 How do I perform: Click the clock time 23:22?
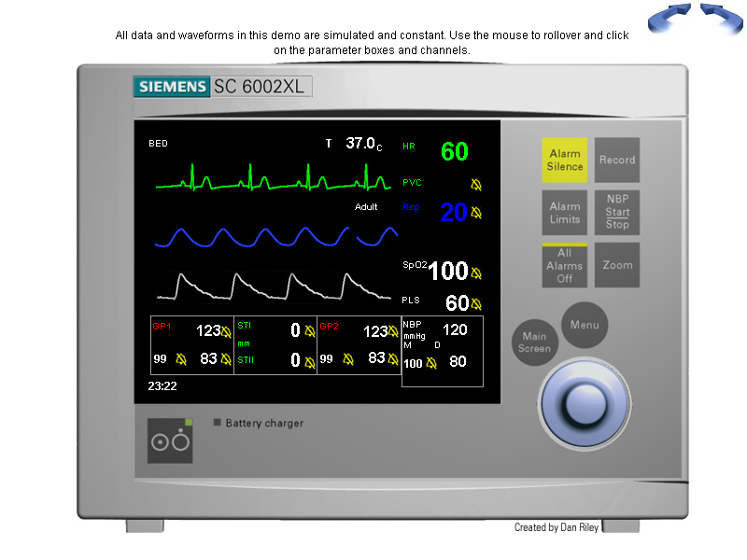(x=162, y=386)
